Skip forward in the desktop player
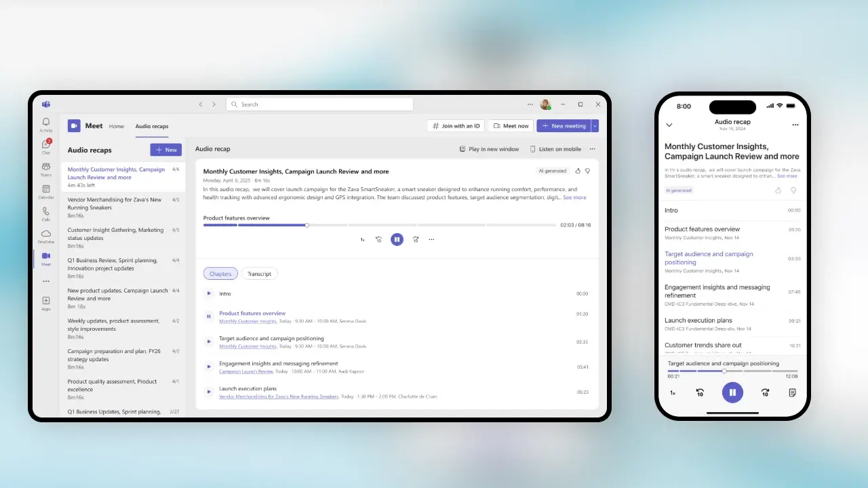Screen dimensions: 868x488 click(x=415, y=239)
